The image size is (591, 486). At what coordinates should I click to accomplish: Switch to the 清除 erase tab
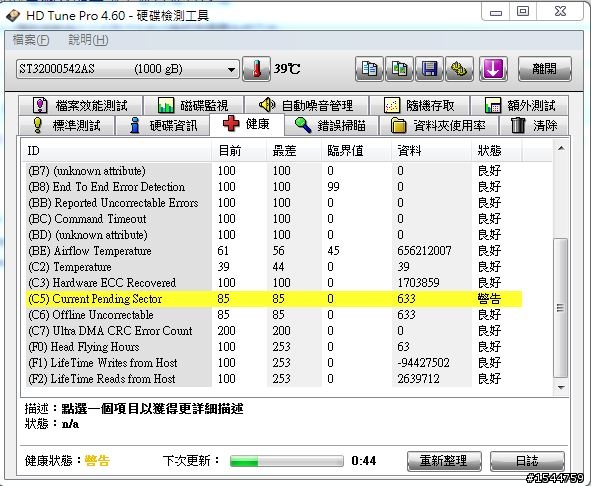click(534, 125)
